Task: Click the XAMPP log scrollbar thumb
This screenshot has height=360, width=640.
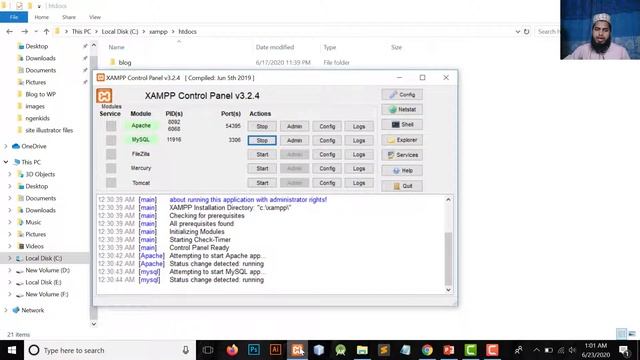Action: pos(448,259)
